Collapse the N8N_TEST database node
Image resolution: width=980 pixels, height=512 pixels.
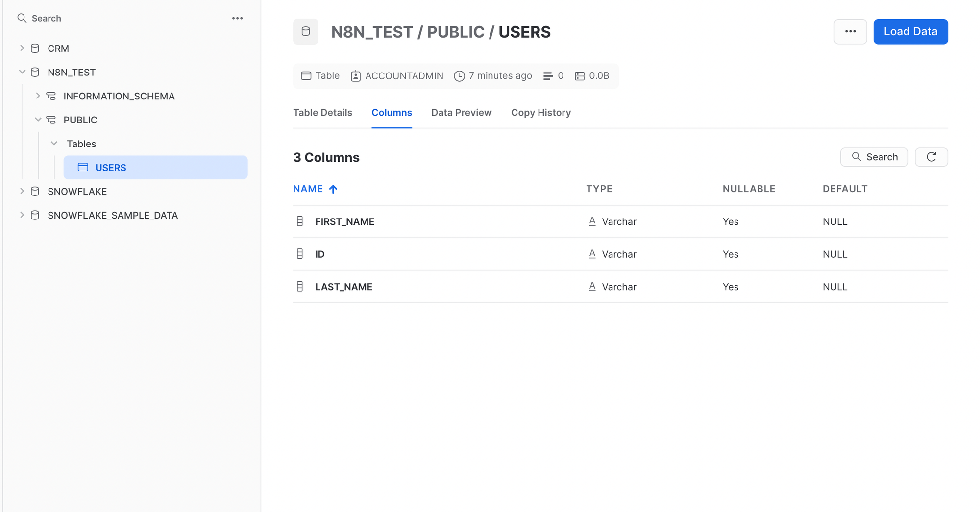(22, 72)
